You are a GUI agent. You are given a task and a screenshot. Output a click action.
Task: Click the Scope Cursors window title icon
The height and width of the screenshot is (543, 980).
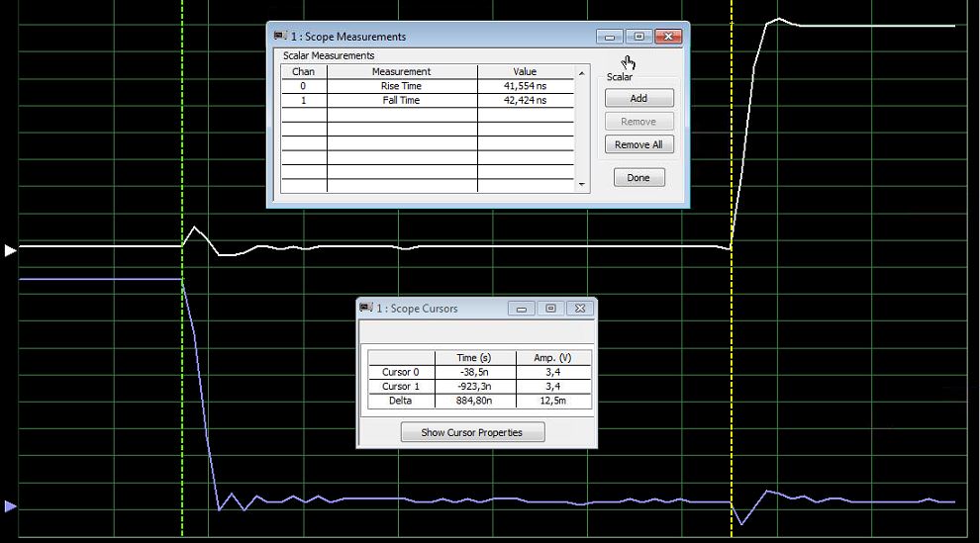coord(365,309)
